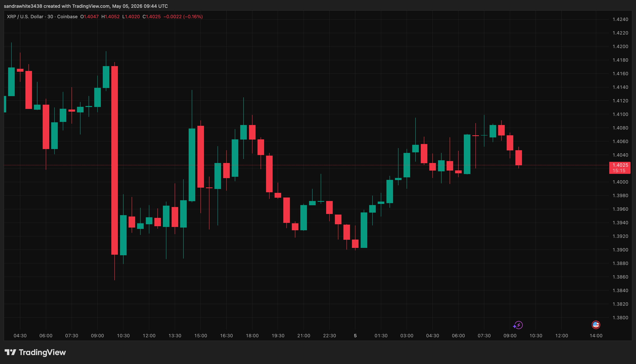Click the 10:30 time label near the big red candle
Image resolution: width=636 pixels, height=364 pixels.
pos(123,336)
